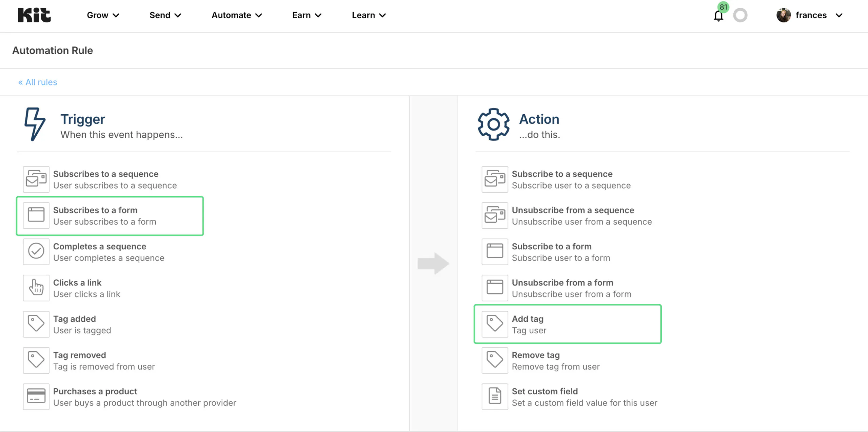Open the notifications bell icon
The height and width of the screenshot is (432, 868).
click(x=718, y=16)
